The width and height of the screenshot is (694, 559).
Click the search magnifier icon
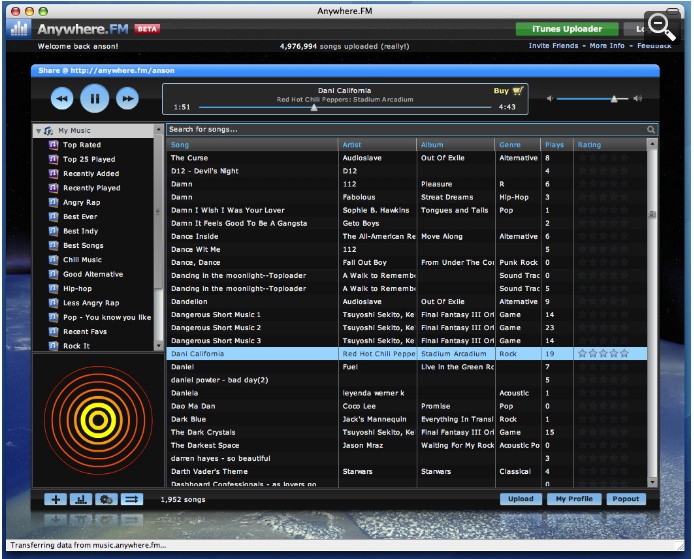tap(651, 130)
